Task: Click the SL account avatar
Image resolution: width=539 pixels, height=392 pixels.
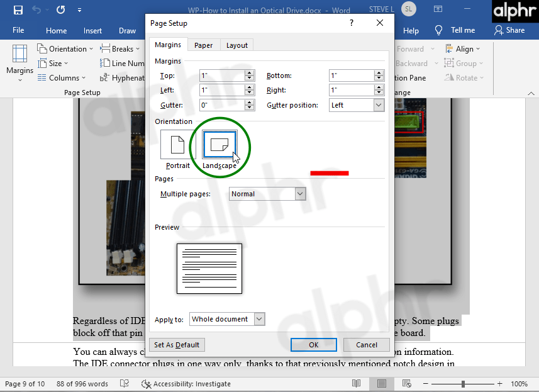Action: point(408,9)
